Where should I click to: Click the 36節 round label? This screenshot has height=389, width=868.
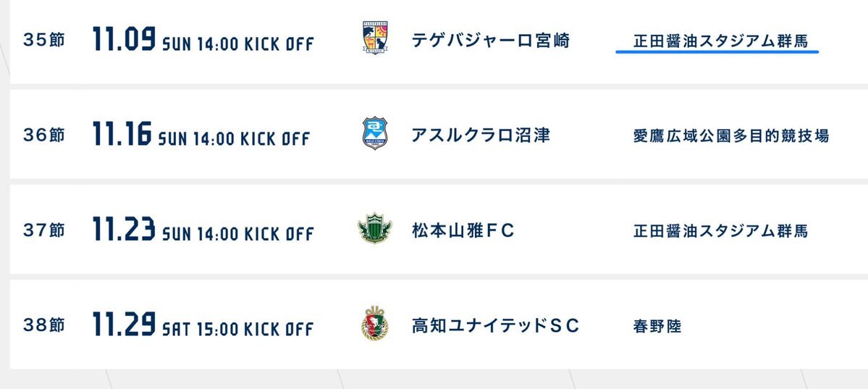43,135
